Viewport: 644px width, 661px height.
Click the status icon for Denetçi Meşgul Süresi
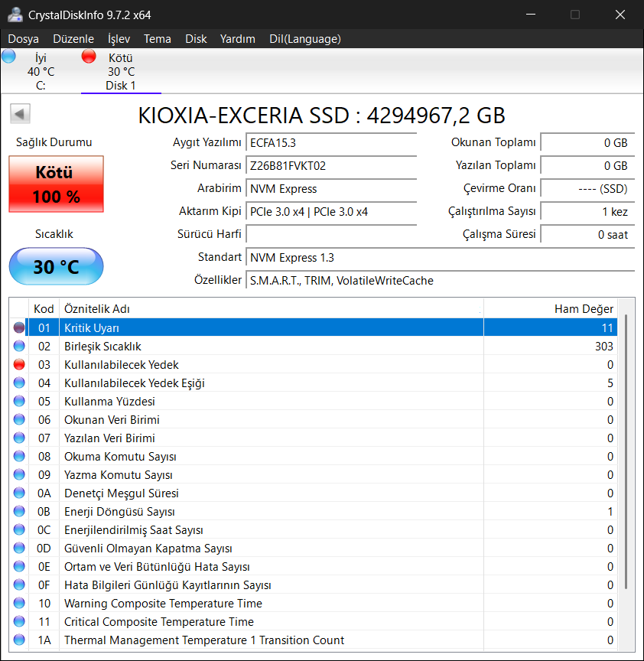coord(19,493)
